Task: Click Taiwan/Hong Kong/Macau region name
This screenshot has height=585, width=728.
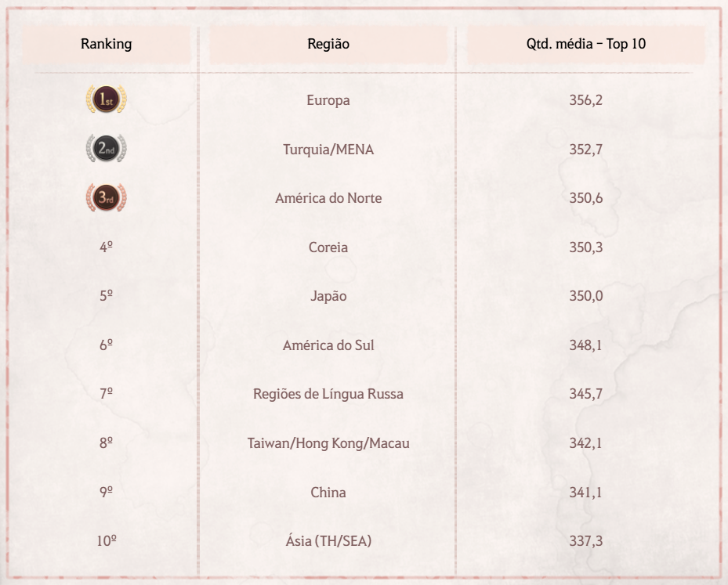Action: [x=328, y=444]
